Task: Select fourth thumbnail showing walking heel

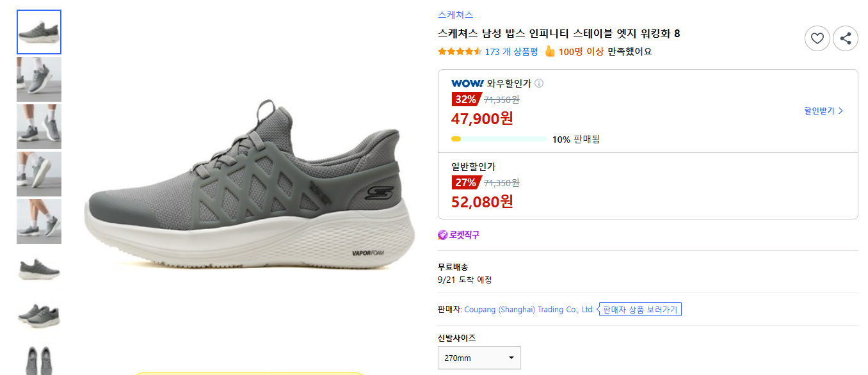Action: coord(39,174)
